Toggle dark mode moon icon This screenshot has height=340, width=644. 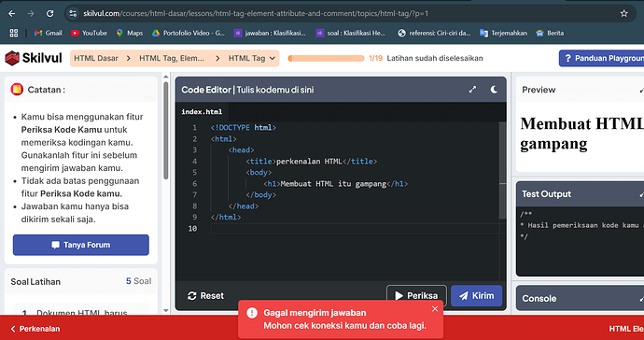(494, 90)
